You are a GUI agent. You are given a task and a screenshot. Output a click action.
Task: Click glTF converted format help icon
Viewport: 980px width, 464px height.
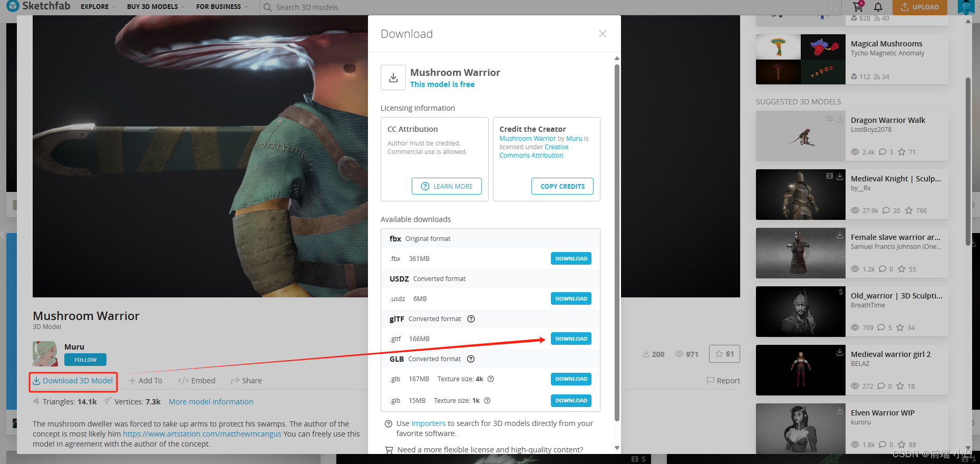[x=471, y=319]
